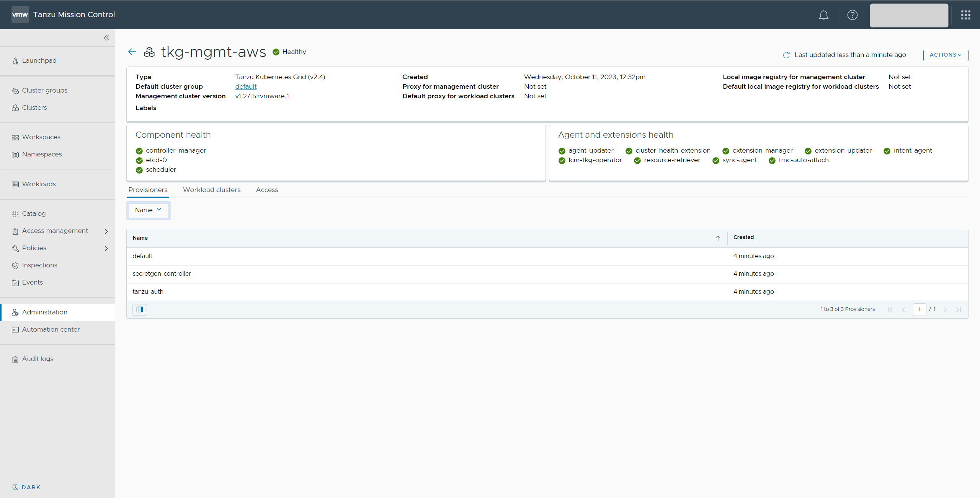This screenshot has height=498, width=980.
Task: Toggle sort arrow on Name column
Action: pos(718,238)
